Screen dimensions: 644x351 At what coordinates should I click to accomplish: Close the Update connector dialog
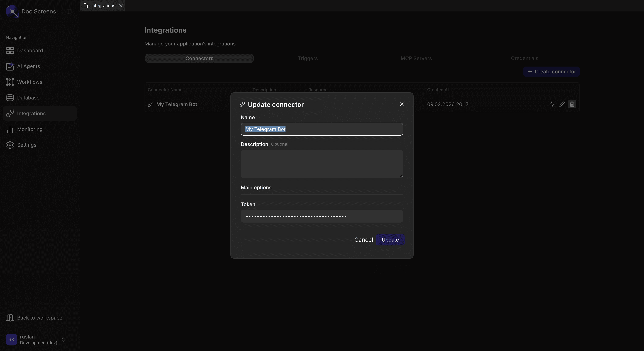[x=402, y=104]
